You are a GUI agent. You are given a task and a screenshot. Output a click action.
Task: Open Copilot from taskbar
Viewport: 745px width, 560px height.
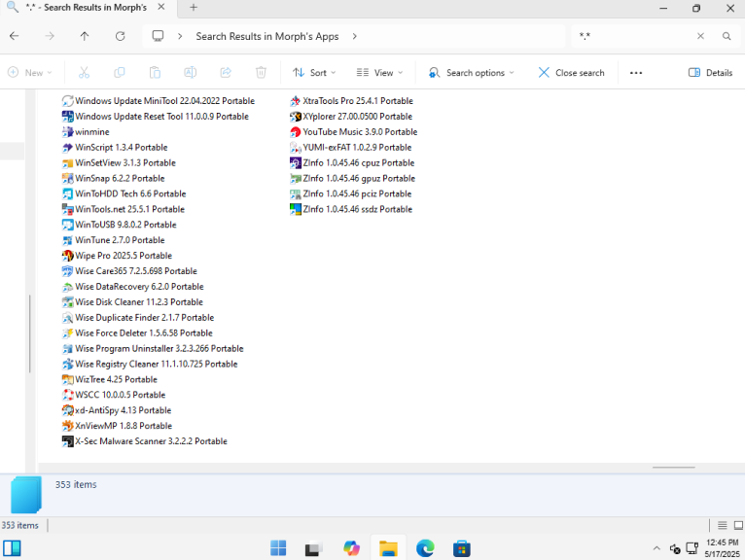pyautogui.click(x=352, y=548)
